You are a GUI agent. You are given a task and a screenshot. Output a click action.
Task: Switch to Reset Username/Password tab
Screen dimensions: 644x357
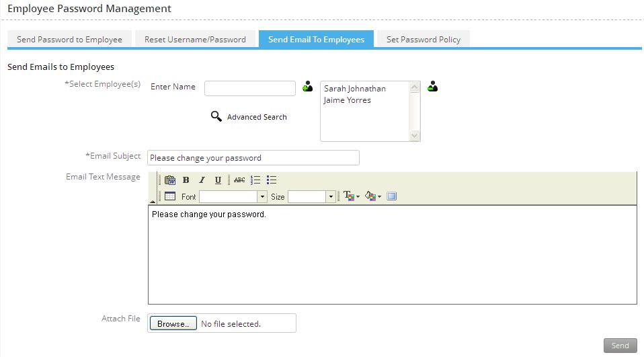pyautogui.click(x=195, y=40)
